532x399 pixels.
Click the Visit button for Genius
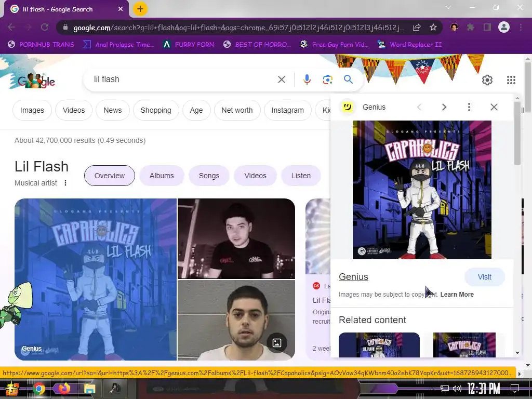(485, 277)
